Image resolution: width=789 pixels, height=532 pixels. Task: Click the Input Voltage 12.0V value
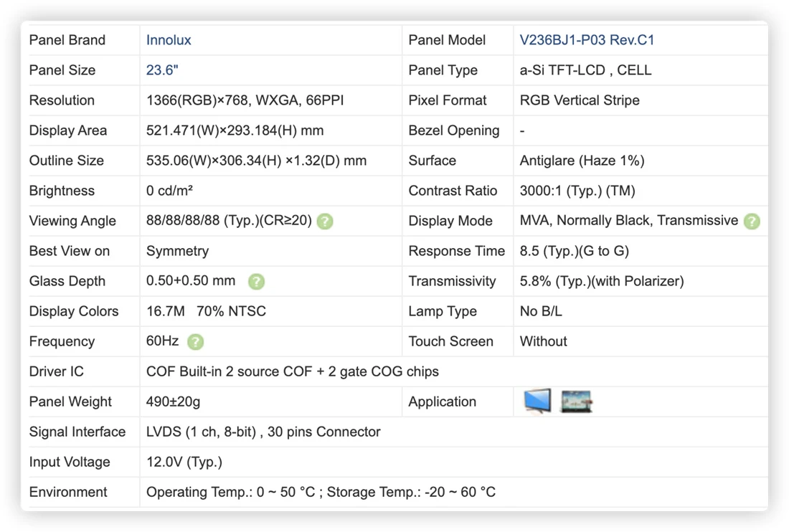click(184, 462)
